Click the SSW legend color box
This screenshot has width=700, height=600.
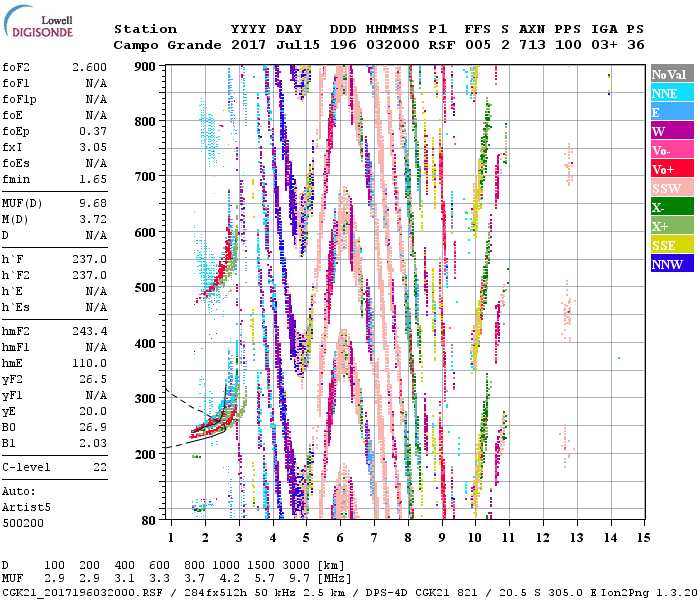coord(672,188)
